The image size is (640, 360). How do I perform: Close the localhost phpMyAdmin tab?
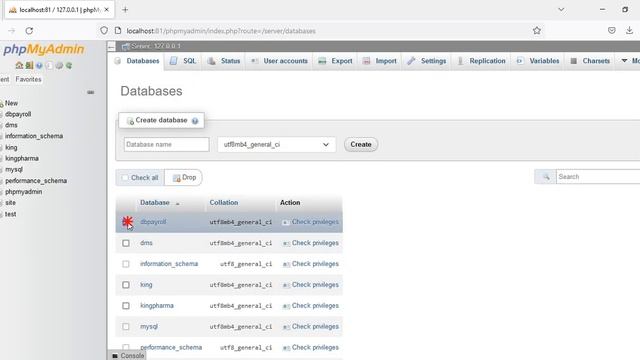[x=107, y=9]
